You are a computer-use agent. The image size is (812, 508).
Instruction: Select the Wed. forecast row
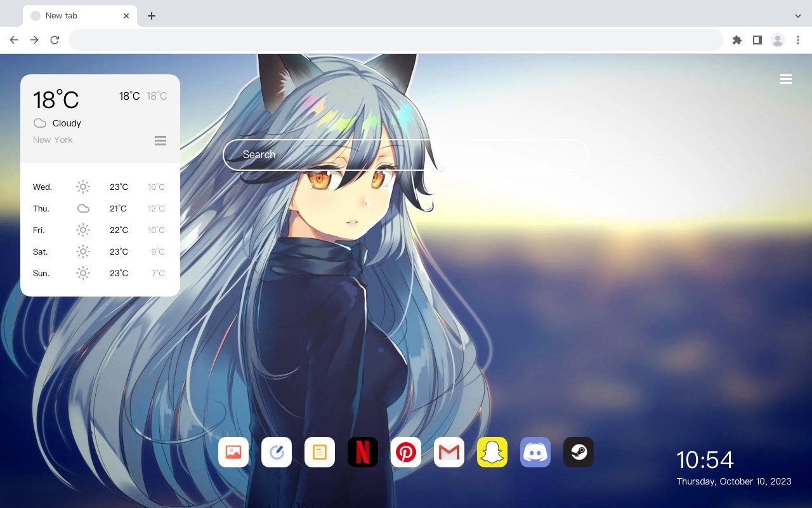(x=100, y=187)
